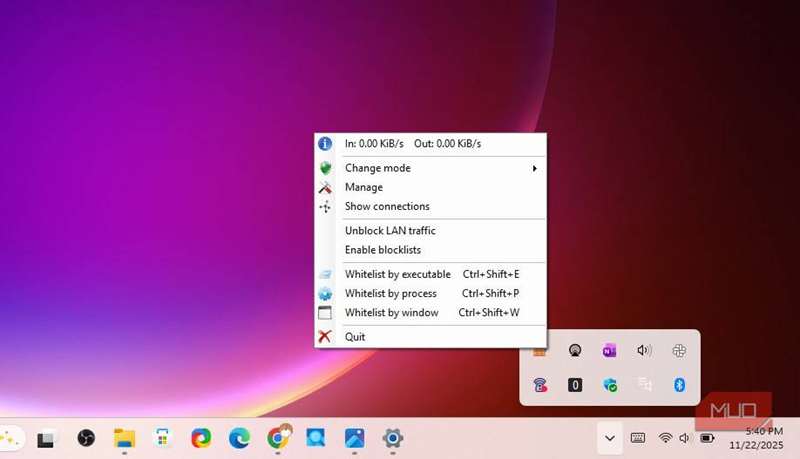Toggle Enable blocklists option
800x459 pixels.
pyautogui.click(x=383, y=250)
